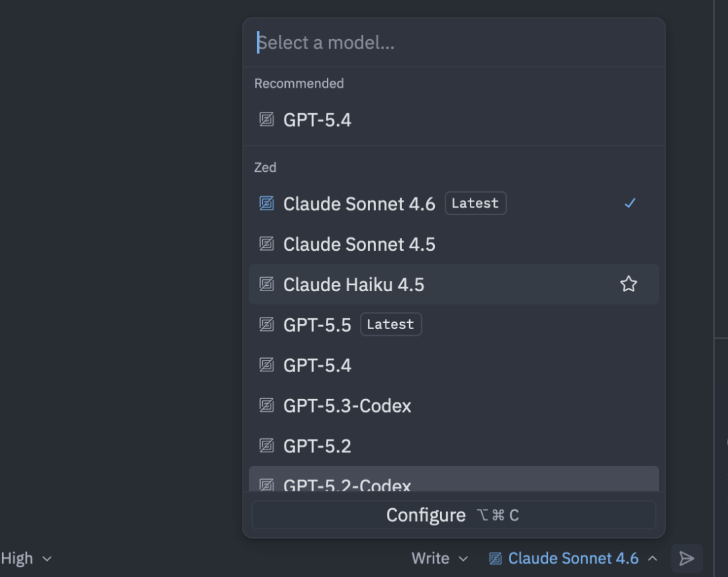Choose GPT-5.4 in the Zed section

click(454, 365)
